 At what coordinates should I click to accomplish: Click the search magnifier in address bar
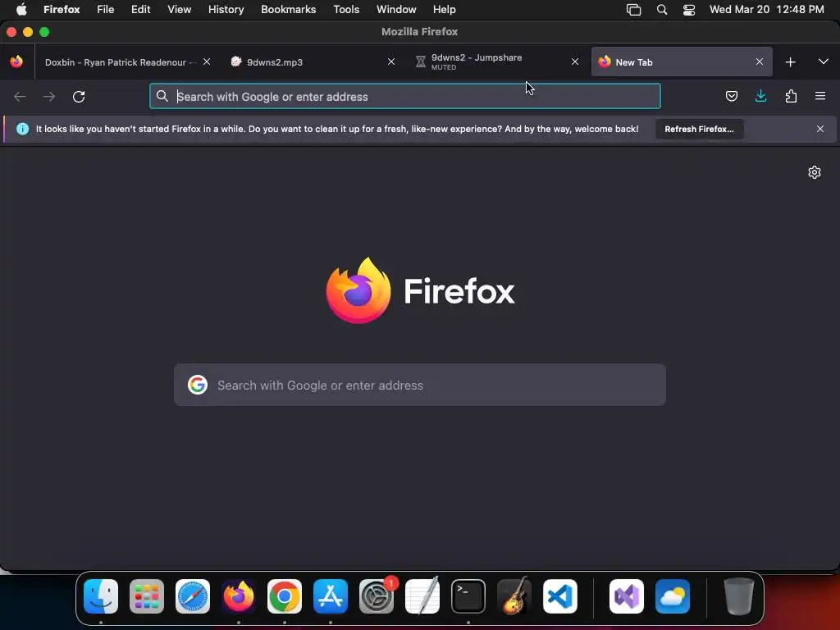pos(162,96)
